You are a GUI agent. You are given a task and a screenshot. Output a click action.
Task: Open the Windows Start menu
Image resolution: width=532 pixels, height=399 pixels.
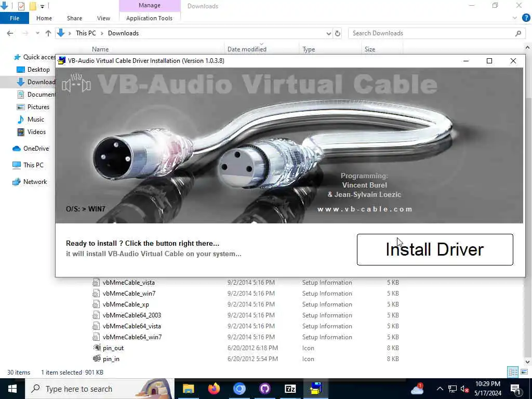point(12,389)
